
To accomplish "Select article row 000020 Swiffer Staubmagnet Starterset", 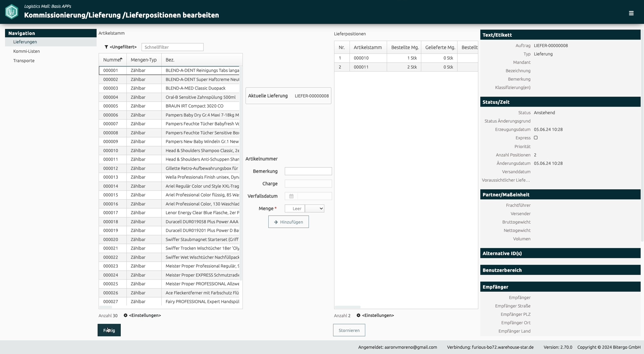I will pos(169,240).
